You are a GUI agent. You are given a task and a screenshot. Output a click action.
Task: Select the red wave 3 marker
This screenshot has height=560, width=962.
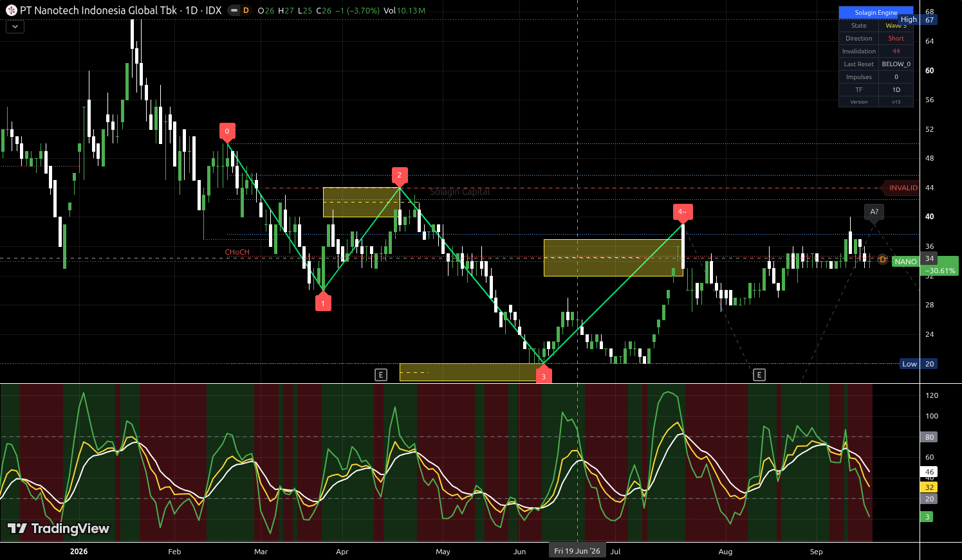click(x=544, y=375)
